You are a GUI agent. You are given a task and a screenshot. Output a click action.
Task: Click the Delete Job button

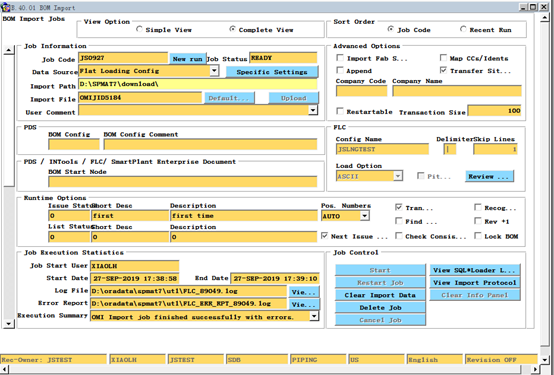pyautogui.click(x=380, y=307)
